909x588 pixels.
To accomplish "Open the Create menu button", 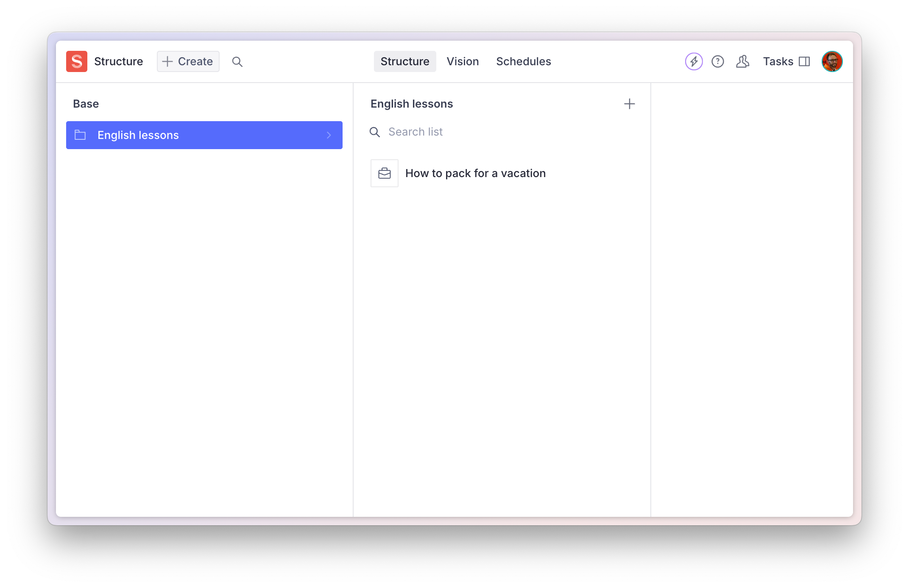I will pyautogui.click(x=188, y=61).
